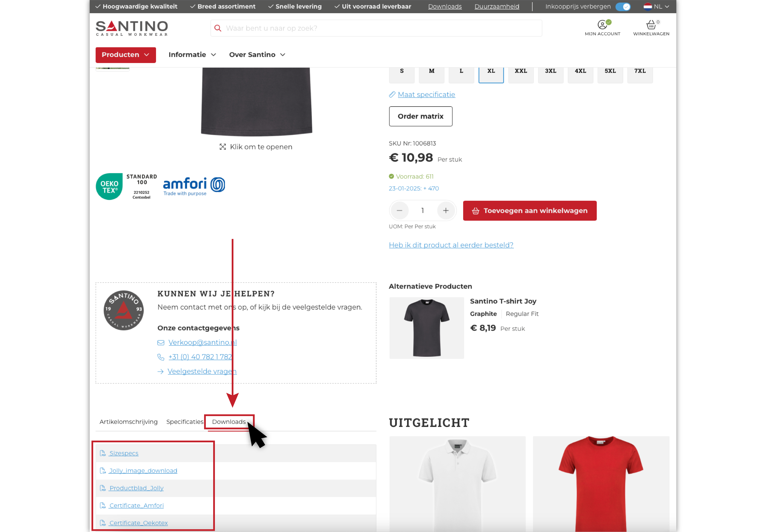Screen dimensions: 766x532
Task: Click the ZIP icon beside Jolly_image_download
Action: (103, 471)
